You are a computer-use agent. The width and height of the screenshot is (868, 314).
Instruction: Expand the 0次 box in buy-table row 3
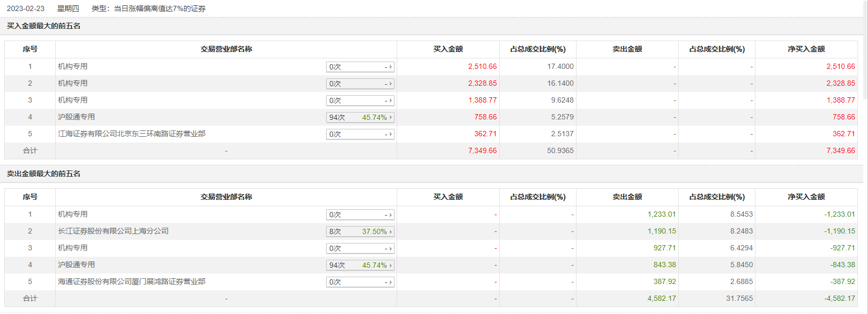360,100
